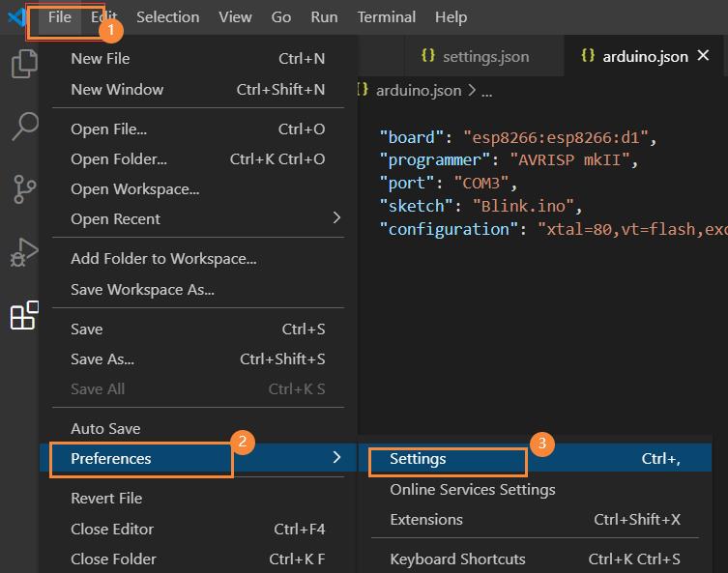728x573 pixels.
Task: Choose New File from the File menu
Action: (198, 59)
